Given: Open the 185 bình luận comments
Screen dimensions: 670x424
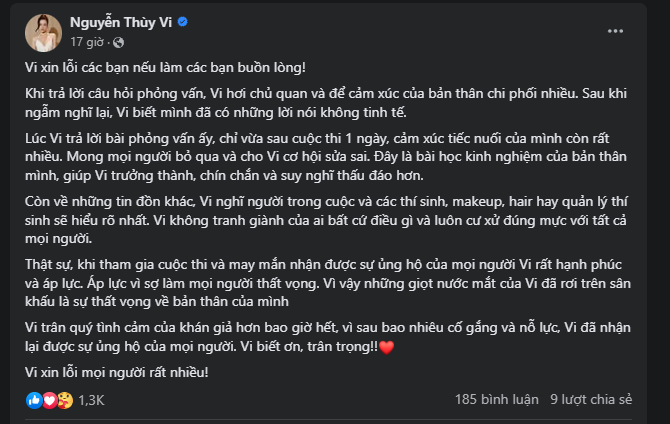Looking at the screenshot, I should [x=494, y=399].
